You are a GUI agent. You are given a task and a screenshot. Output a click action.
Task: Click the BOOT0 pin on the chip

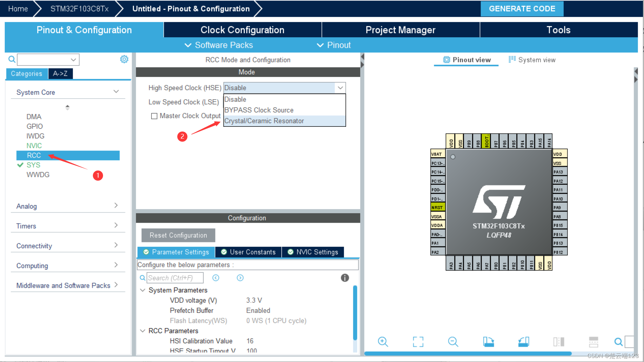[486, 141]
